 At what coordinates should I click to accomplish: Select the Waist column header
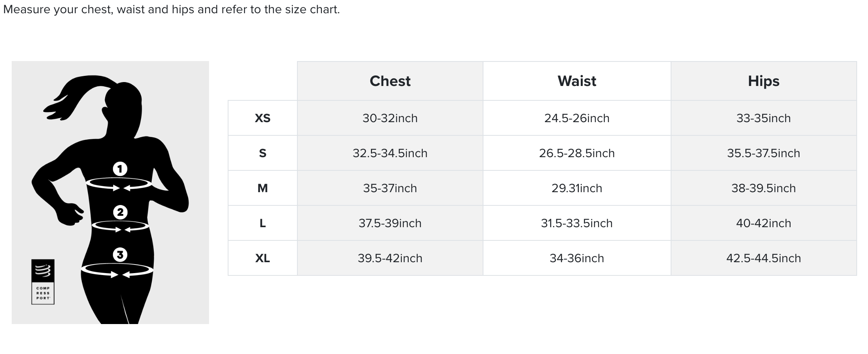click(x=577, y=81)
